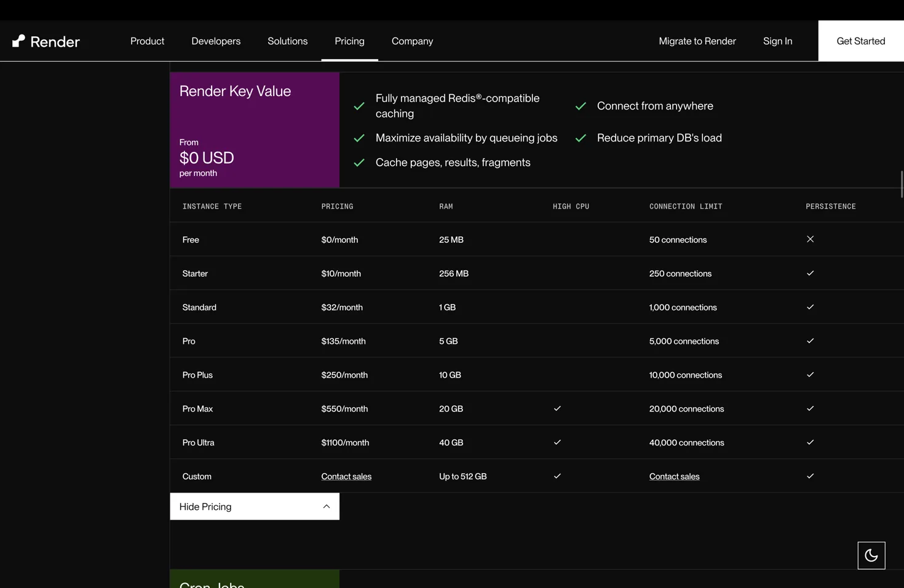Open Contact sales link in Pricing column
904x588 pixels.
tap(346, 476)
